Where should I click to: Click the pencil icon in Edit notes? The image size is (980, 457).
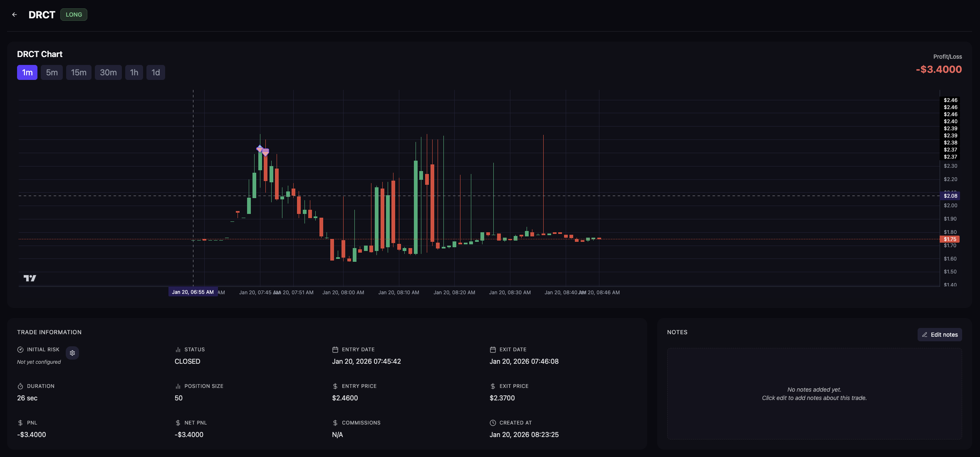[925, 335]
